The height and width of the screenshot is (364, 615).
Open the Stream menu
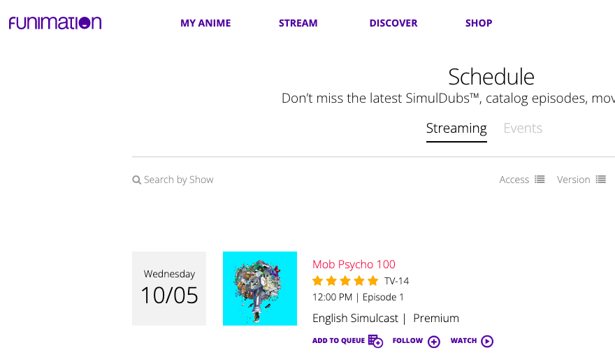(x=298, y=23)
